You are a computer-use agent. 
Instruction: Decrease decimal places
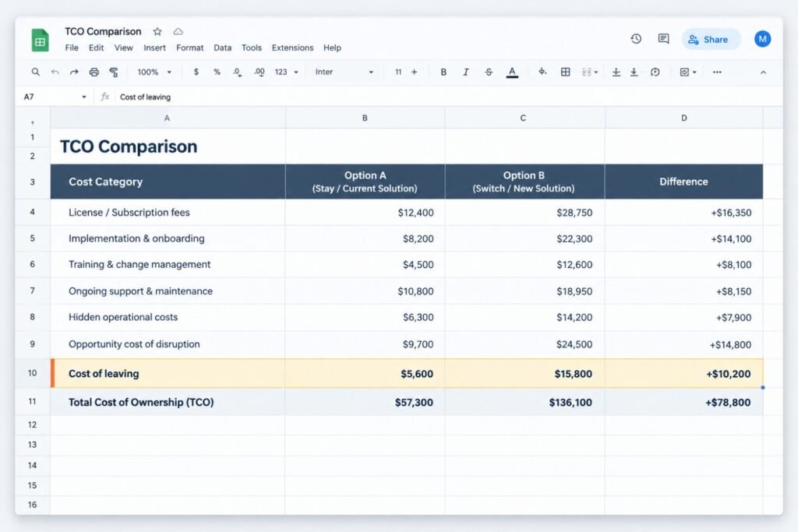pyautogui.click(x=237, y=72)
